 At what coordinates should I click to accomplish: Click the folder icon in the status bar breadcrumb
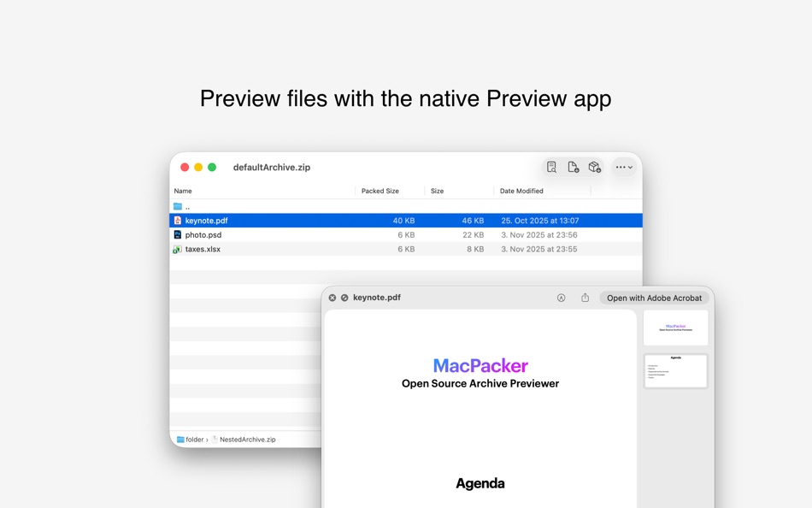tap(179, 439)
